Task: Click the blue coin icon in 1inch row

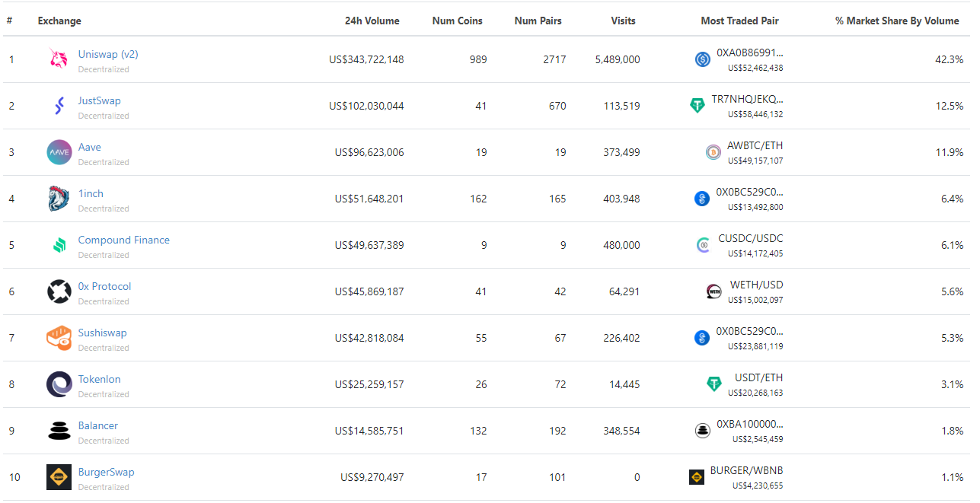Action: click(x=702, y=199)
